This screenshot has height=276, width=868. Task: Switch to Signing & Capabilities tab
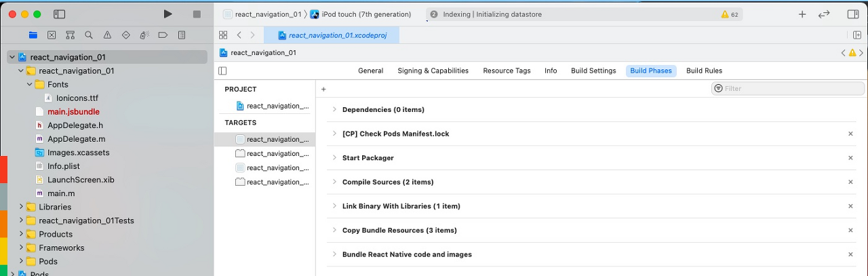433,71
